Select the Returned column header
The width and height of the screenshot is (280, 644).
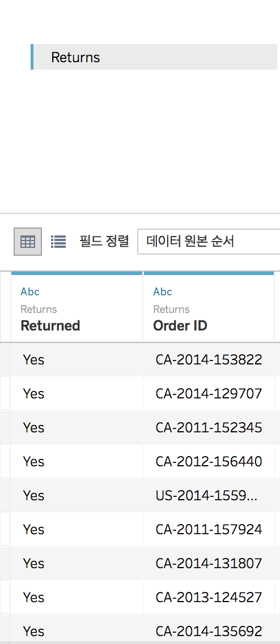(77, 308)
